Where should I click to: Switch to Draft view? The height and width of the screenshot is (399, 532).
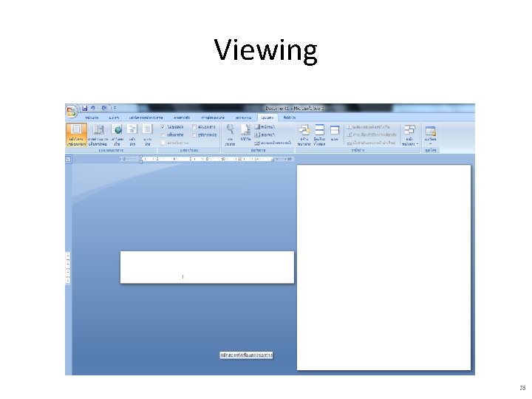(147, 134)
